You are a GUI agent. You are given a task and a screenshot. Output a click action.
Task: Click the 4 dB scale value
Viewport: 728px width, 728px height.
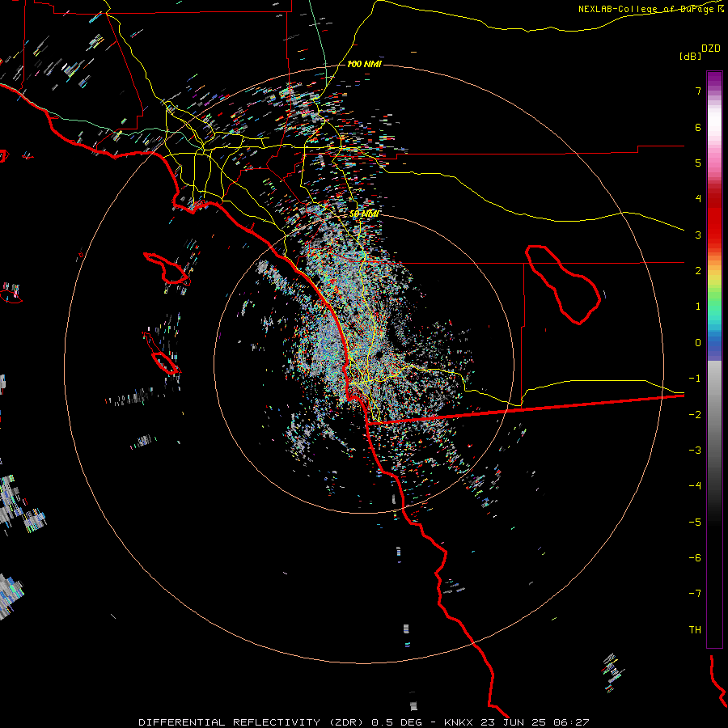click(698, 199)
